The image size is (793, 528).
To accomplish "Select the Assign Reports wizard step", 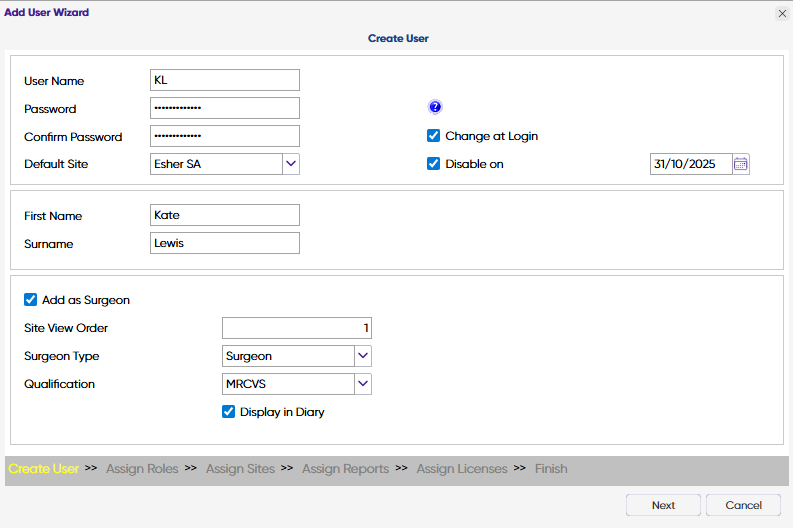I will tap(345, 468).
